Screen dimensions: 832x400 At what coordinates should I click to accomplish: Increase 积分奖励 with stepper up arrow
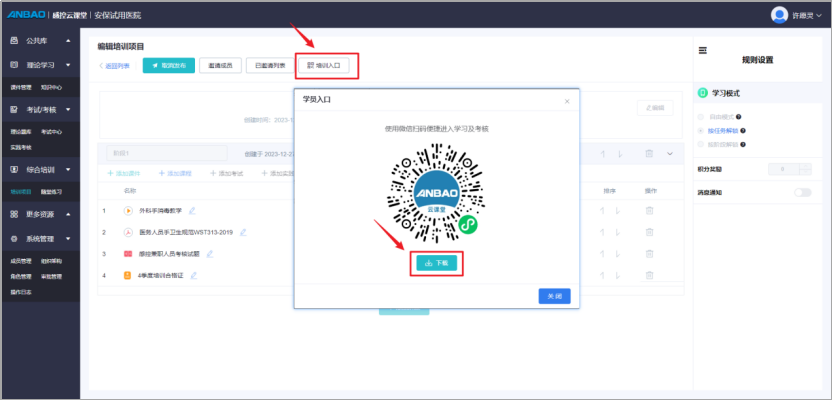point(805,167)
